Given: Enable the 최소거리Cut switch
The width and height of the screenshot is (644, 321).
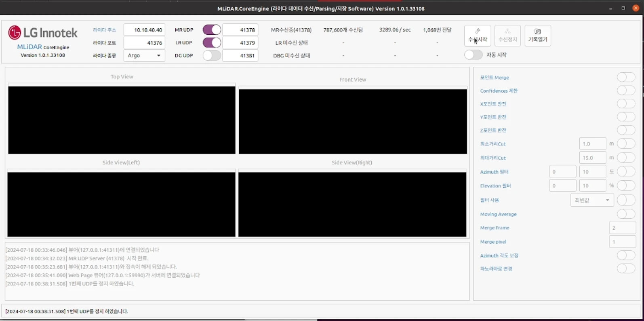Looking at the screenshot, I should pyautogui.click(x=626, y=144).
